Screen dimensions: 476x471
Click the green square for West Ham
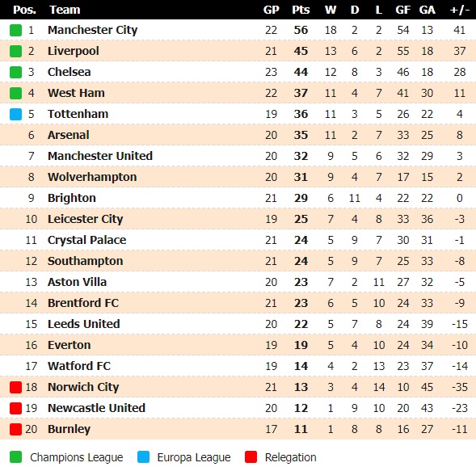coord(15,93)
